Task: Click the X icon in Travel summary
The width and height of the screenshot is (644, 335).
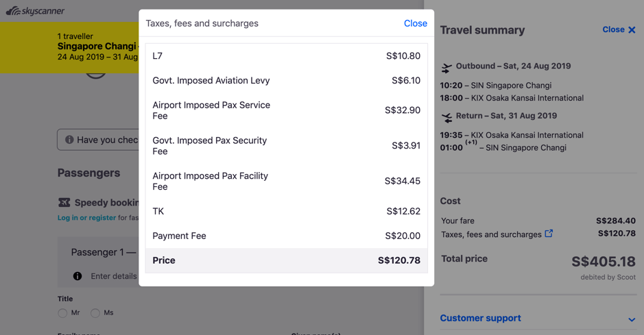Action: (632, 30)
